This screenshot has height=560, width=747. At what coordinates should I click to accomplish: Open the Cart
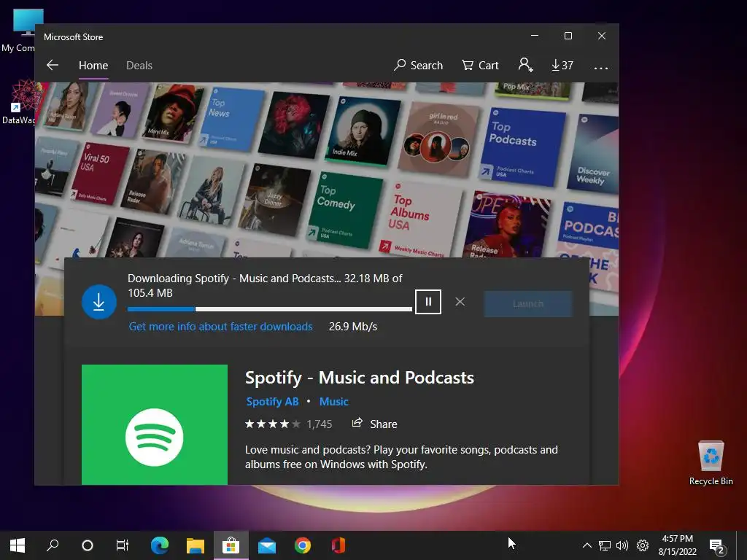tap(480, 65)
